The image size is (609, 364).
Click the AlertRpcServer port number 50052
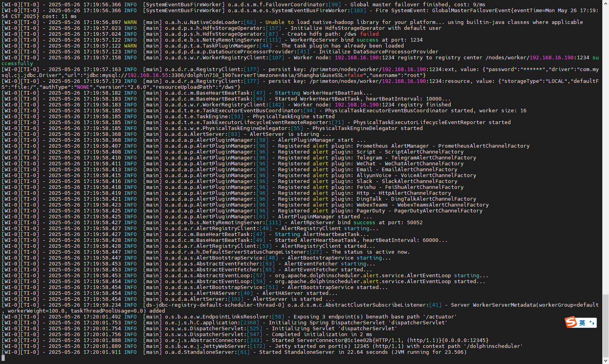(x=415, y=223)
